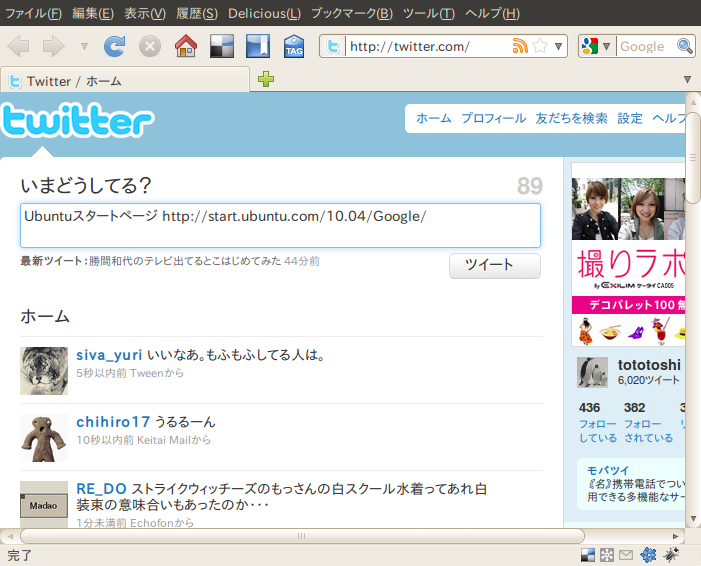Click the horizontal scrollbar thumb
The height and width of the screenshot is (566, 701).
(302, 536)
